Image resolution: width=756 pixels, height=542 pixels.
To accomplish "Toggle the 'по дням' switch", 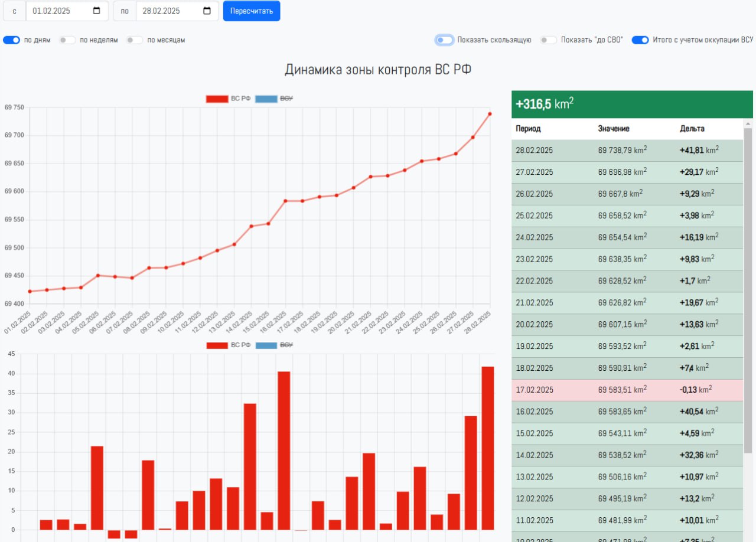I will tap(12, 40).
